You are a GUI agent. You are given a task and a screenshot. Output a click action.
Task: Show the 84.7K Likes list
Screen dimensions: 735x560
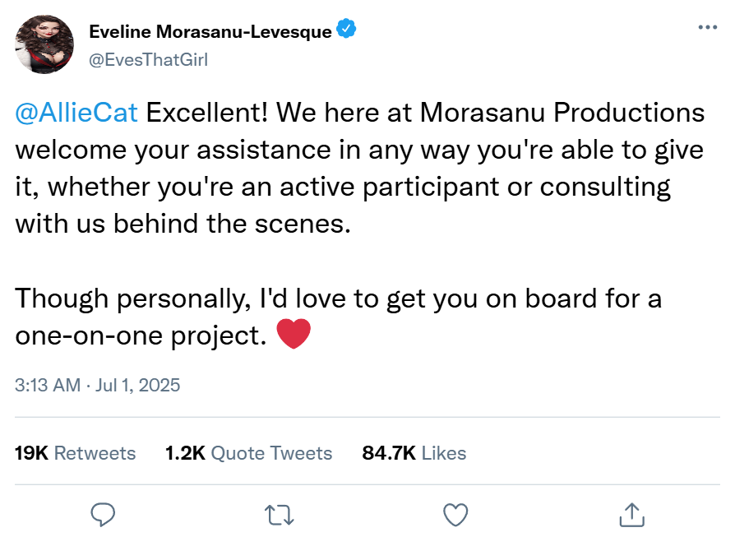[x=414, y=453]
